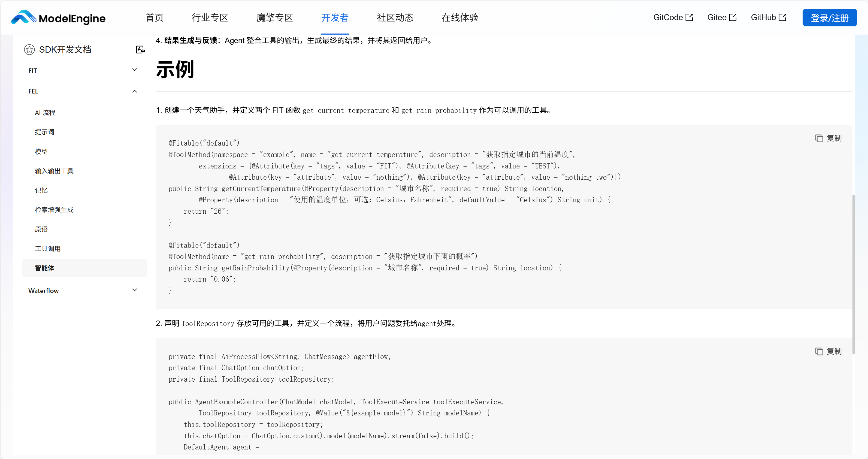Click private final ChatOption chatOption; line
Screen dimensions: 868x459
(x=236, y=368)
